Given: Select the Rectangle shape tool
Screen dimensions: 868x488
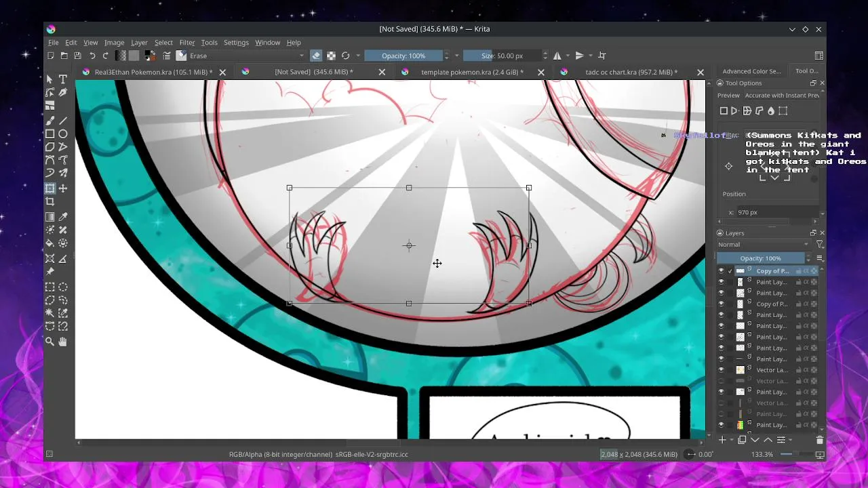Looking at the screenshot, I should click(50, 134).
